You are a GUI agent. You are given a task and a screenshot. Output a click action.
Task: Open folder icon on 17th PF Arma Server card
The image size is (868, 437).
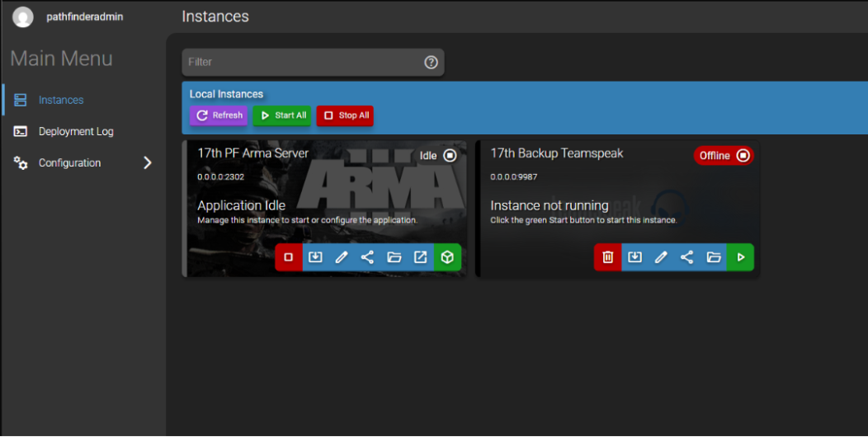tap(394, 257)
